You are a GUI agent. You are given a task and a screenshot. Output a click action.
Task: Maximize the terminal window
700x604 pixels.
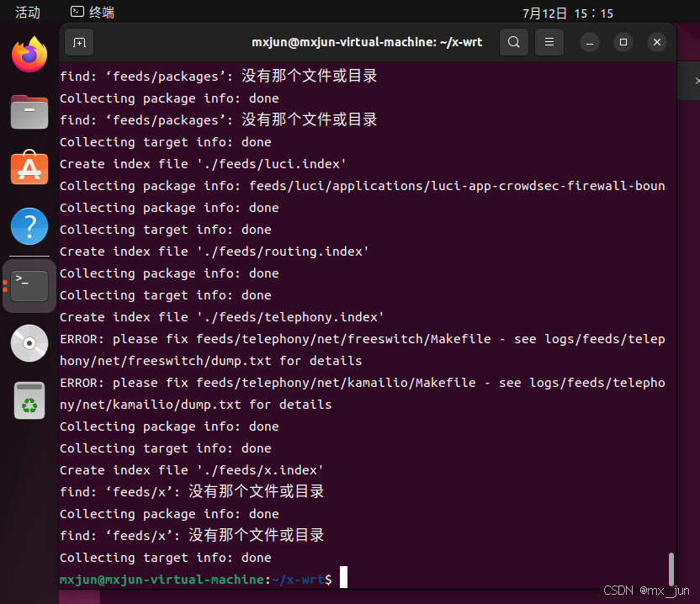(623, 42)
